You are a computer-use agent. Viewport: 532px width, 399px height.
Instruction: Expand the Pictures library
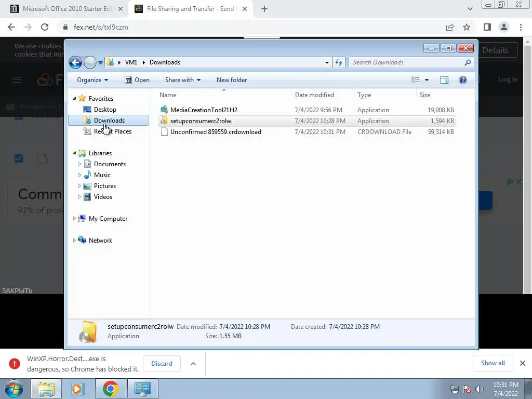[79, 186]
